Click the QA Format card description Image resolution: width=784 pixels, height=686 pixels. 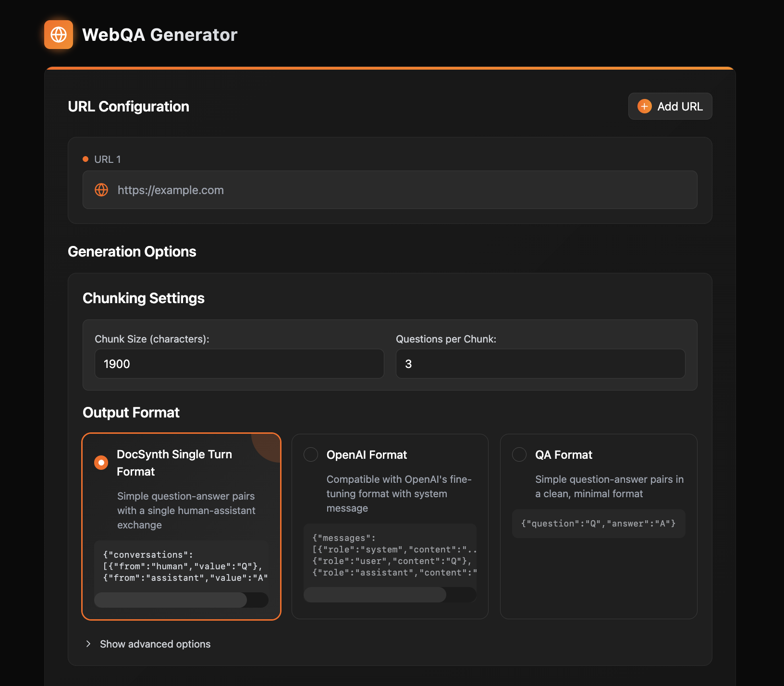pos(610,487)
